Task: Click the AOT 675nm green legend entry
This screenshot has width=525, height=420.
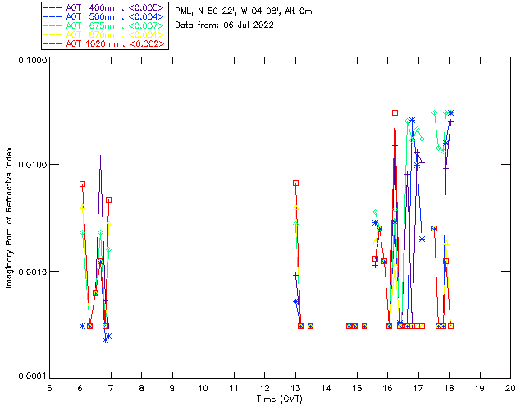Action: 103,25
